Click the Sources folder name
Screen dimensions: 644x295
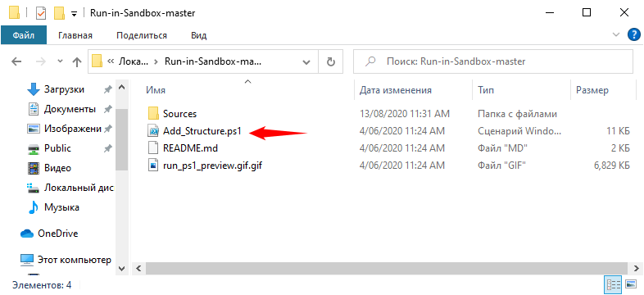[x=180, y=113]
